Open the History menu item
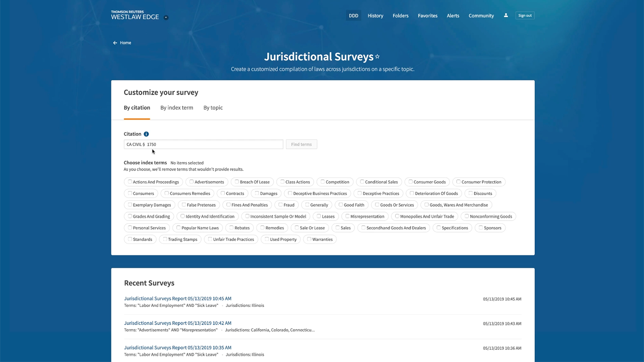This screenshot has width=644, height=362. click(x=375, y=16)
